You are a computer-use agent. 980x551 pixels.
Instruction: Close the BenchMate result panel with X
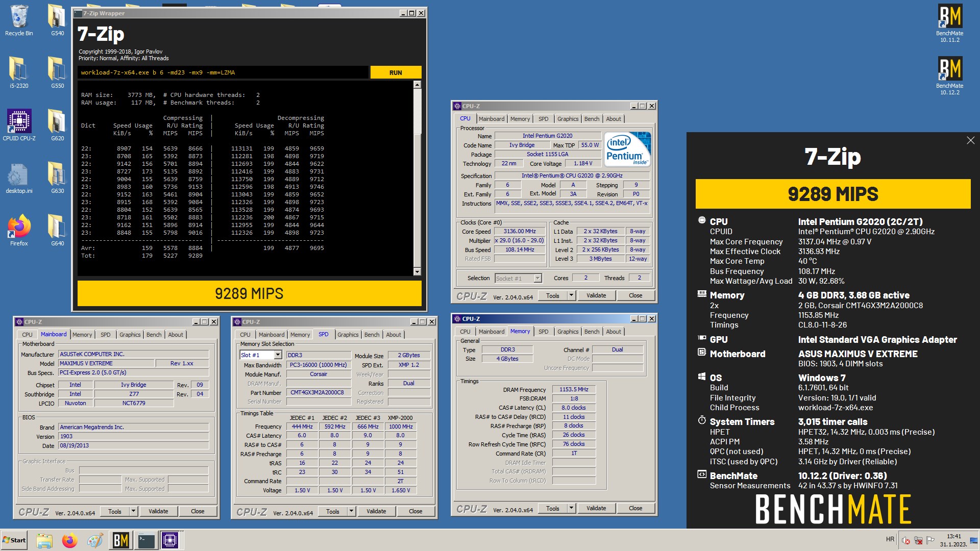pyautogui.click(x=970, y=140)
